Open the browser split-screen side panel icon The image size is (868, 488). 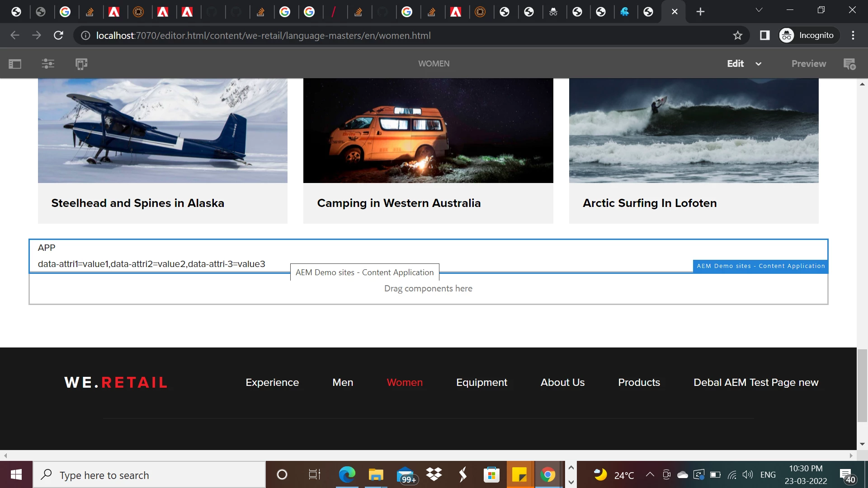(764, 35)
